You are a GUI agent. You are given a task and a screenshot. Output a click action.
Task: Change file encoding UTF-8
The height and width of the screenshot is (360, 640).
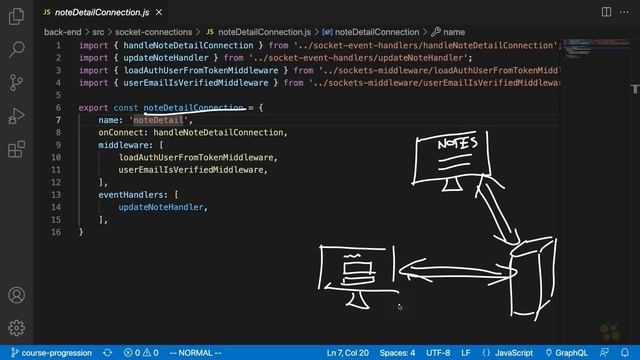coord(438,353)
